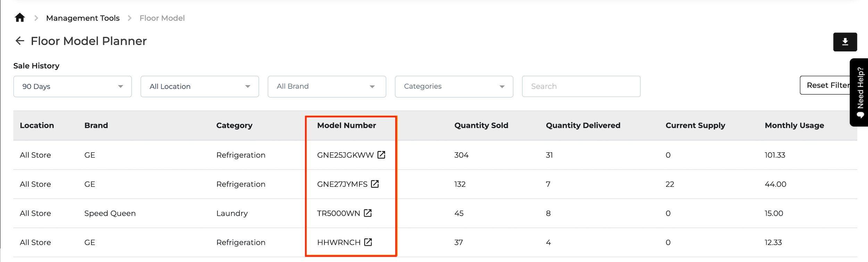Sort by the Quantity Delivered column header
Image resolution: width=868 pixels, height=262 pixels.
[x=583, y=125]
